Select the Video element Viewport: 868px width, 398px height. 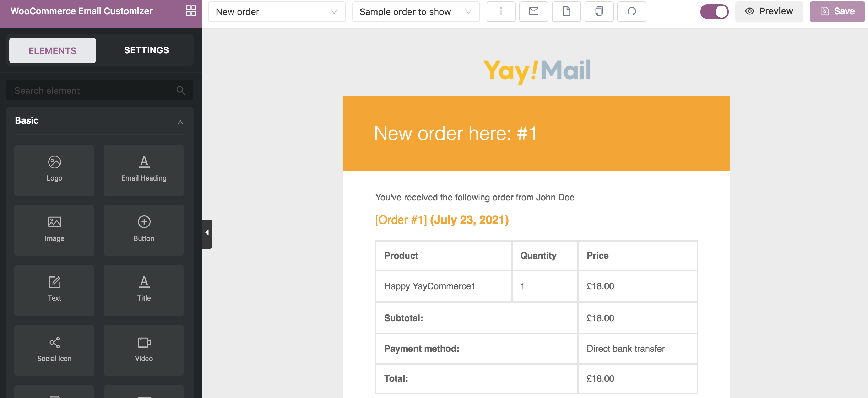tap(144, 350)
